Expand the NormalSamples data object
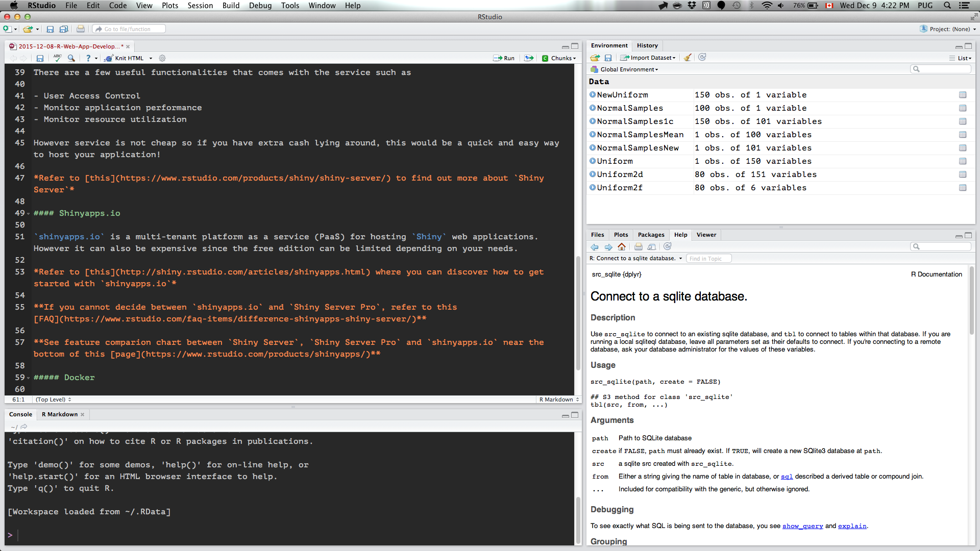The image size is (980, 551). tap(593, 108)
